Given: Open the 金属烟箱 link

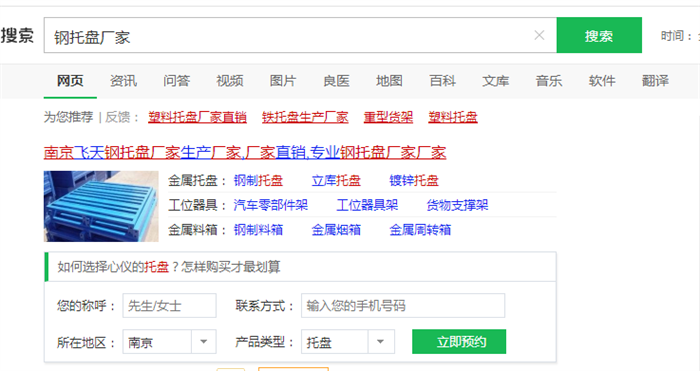Looking at the screenshot, I should (336, 229).
